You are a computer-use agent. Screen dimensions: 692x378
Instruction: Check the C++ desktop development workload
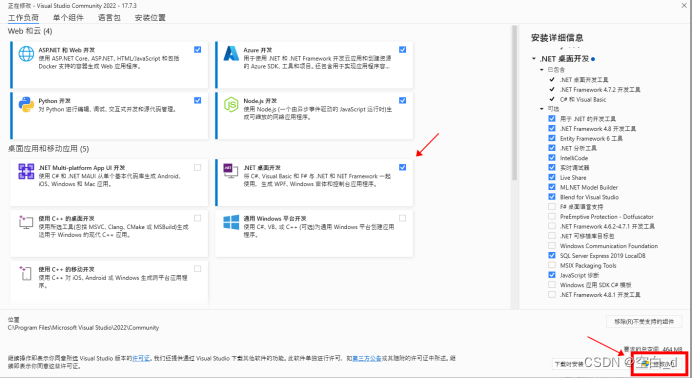pos(197,218)
